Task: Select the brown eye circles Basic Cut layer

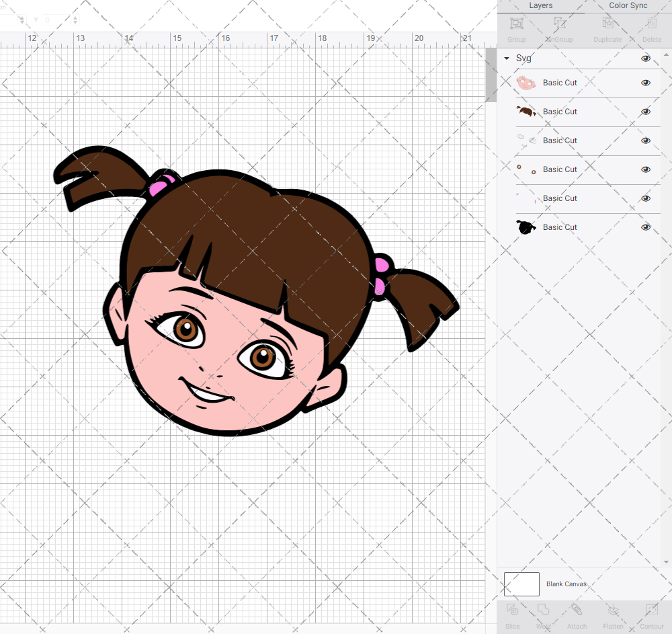Action: 560,169
